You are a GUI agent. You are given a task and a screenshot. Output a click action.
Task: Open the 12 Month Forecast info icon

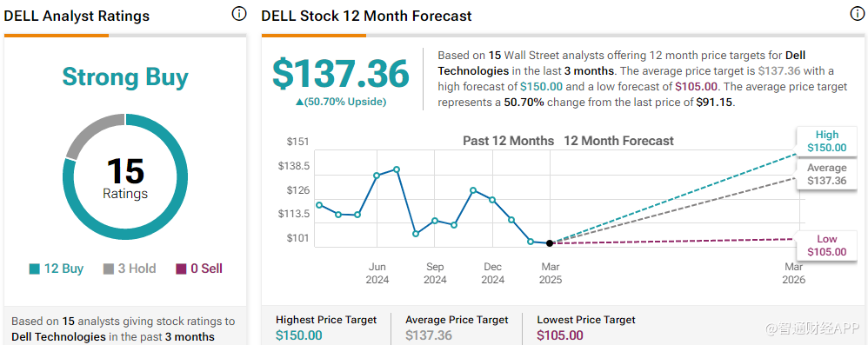click(858, 15)
